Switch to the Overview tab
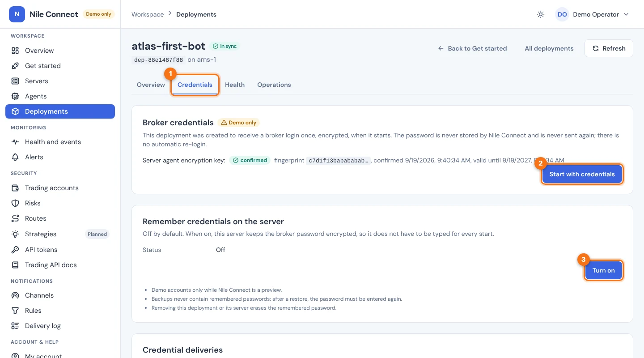The height and width of the screenshot is (358, 644). (x=151, y=85)
